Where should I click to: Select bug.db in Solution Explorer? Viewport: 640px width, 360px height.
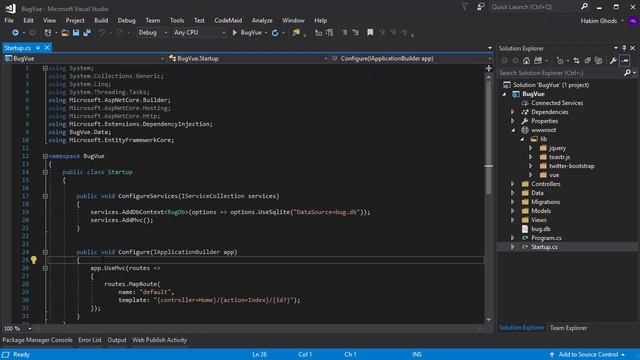541,229
